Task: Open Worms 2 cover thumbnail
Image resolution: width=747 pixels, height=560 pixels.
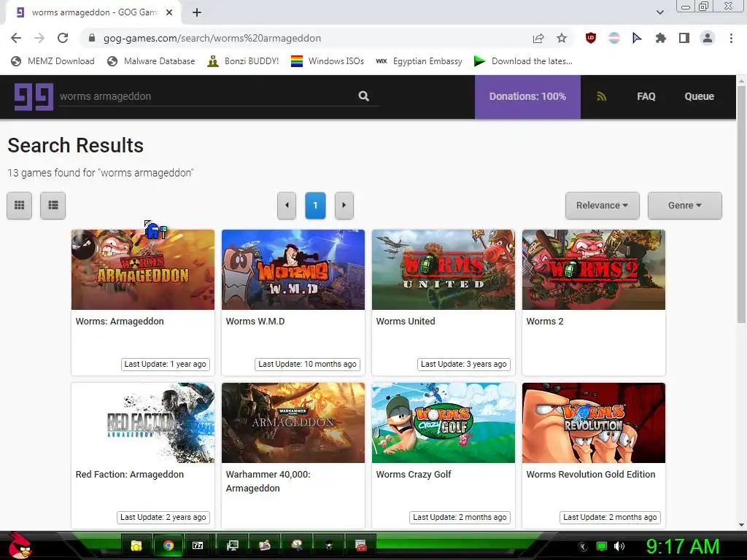Action: (594, 270)
